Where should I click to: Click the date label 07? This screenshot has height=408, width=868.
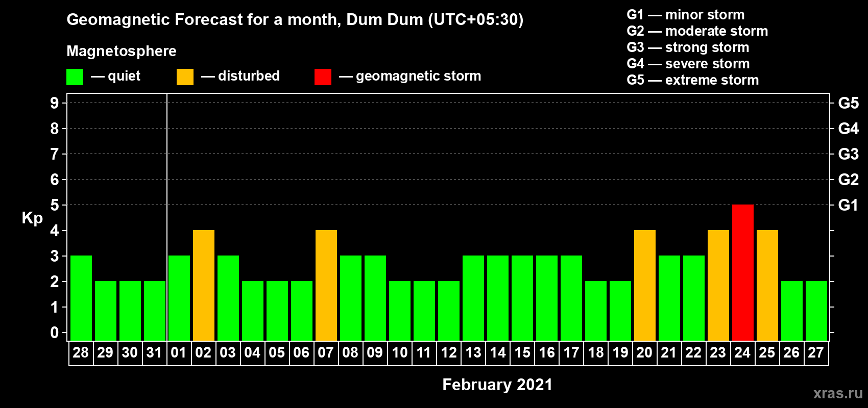[x=326, y=352]
